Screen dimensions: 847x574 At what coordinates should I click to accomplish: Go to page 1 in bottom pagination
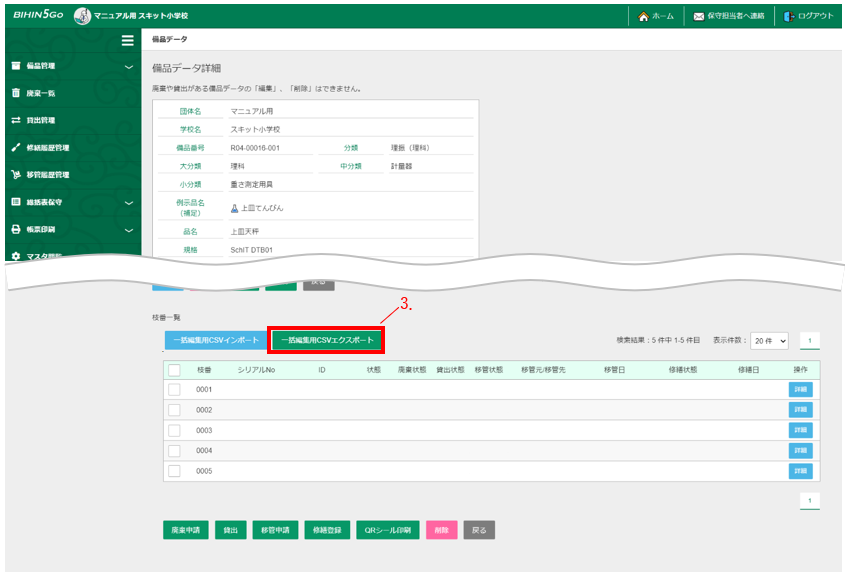(x=811, y=500)
